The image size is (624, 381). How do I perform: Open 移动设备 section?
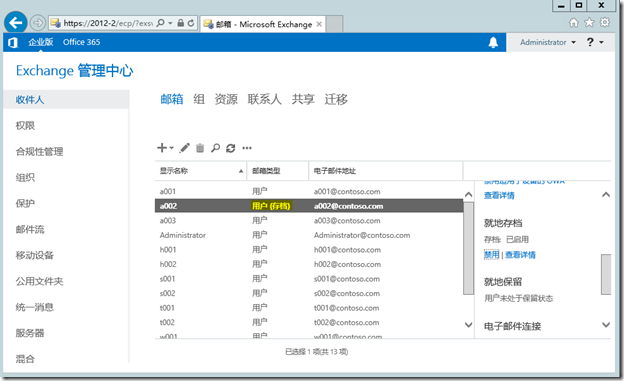(x=35, y=255)
